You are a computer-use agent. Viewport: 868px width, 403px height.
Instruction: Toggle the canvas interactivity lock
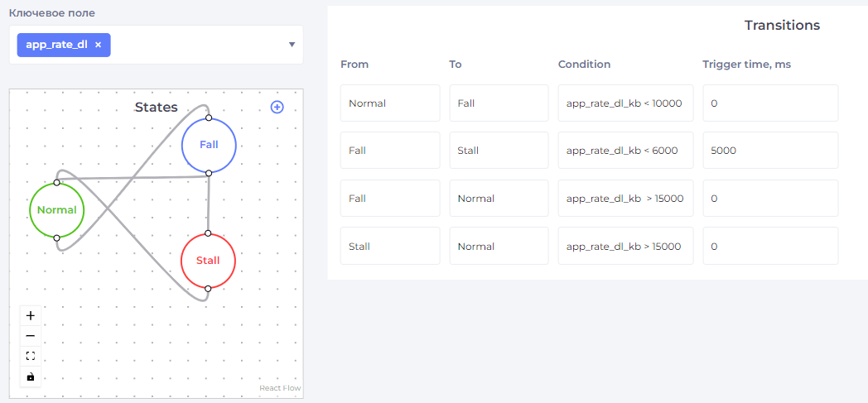coord(31,377)
